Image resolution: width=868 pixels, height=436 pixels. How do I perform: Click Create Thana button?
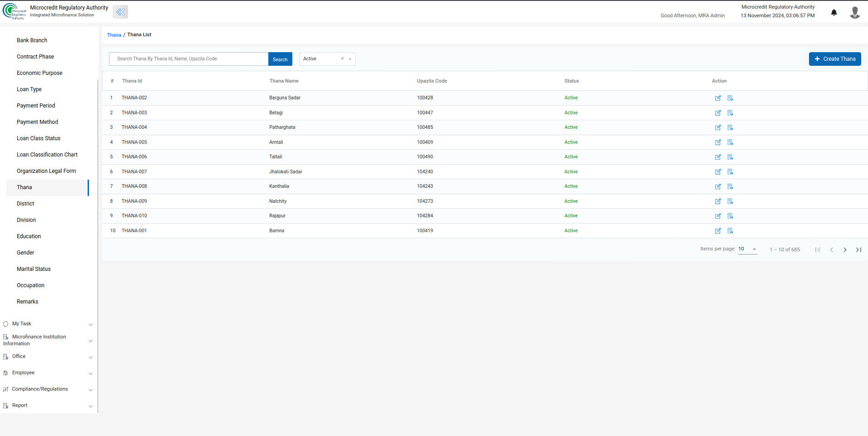pos(835,59)
